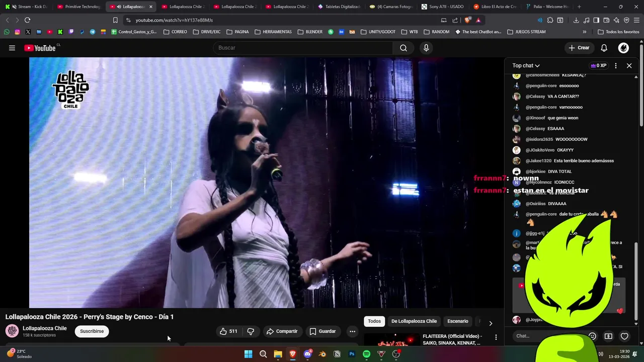644x362 pixels.
Task: Open The best ChatBot bookmark
Action: 478,32
